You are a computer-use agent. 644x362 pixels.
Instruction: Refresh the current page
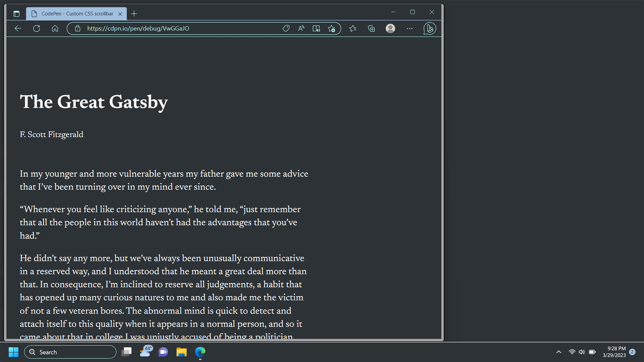[x=37, y=28]
